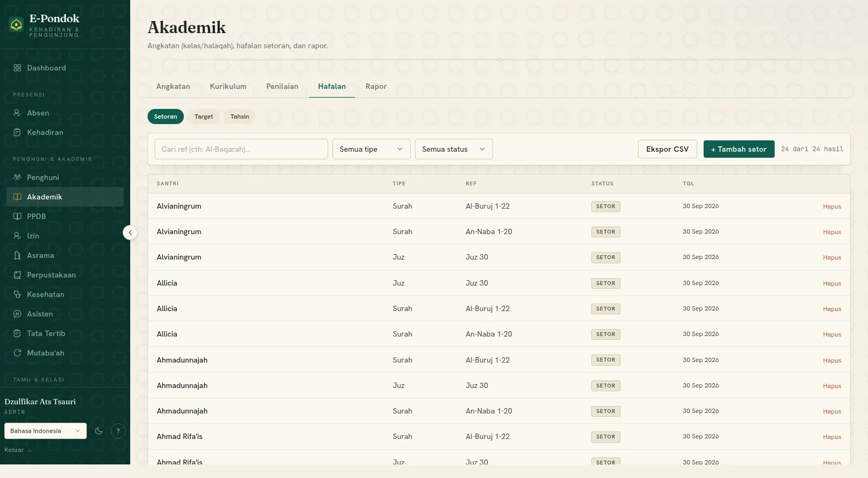The width and height of the screenshot is (868, 478).
Task: Click Hapus on Ahmadunnajah's An-Naba 1-20 row
Action: pyautogui.click(x=832, y=411)
